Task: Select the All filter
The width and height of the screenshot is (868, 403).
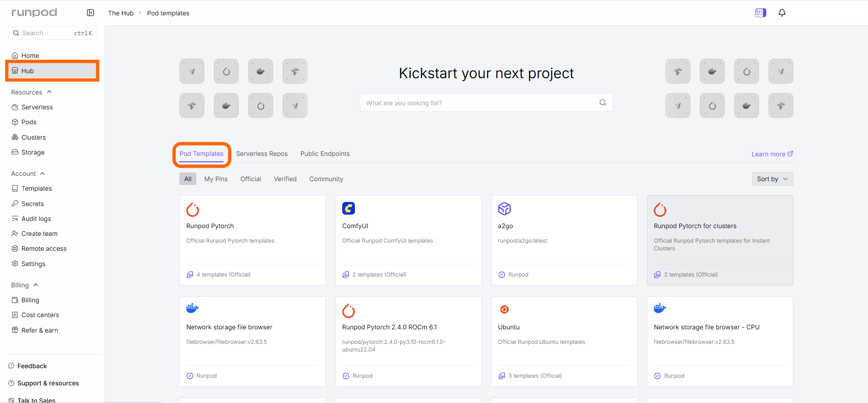Action: tap(188, 179)
